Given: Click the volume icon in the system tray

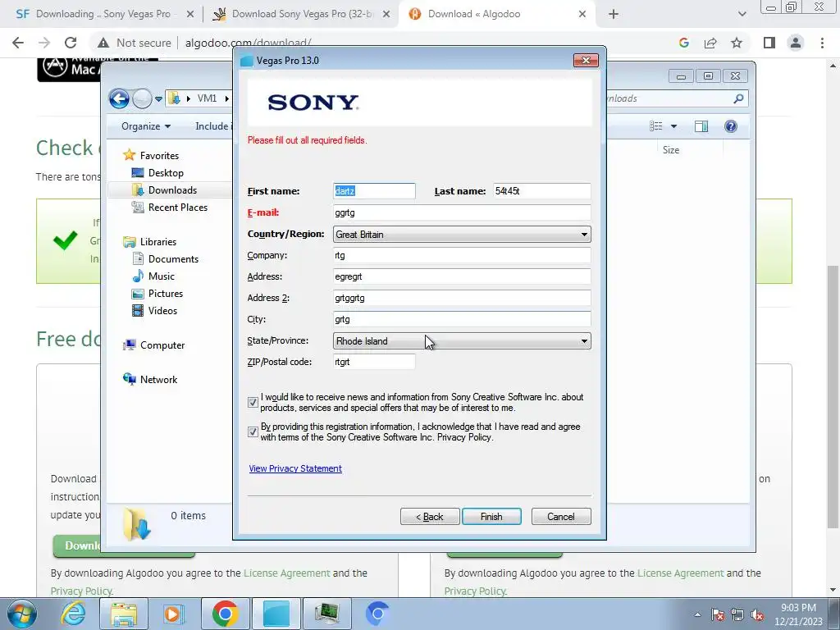Looking at the screenshot, I should click(x=757, y=615).
